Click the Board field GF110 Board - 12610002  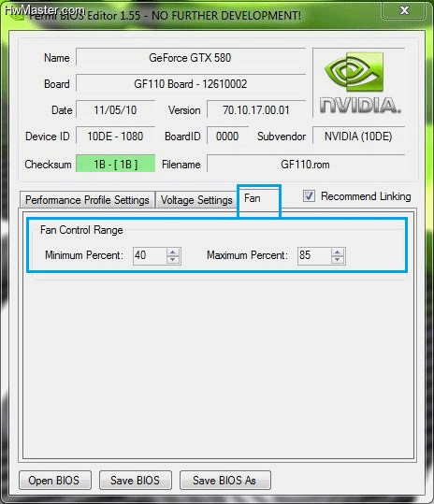point(190,84)
